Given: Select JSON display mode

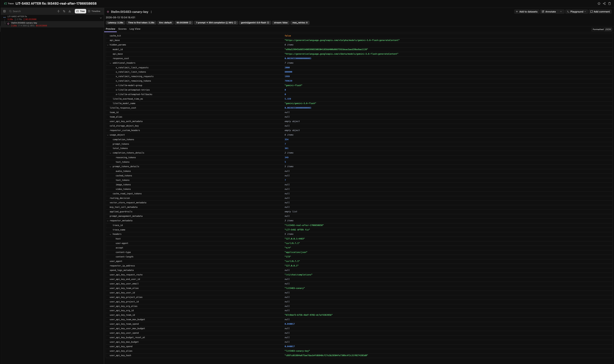Looking at the screenshot, I should (x=608, y=29).
